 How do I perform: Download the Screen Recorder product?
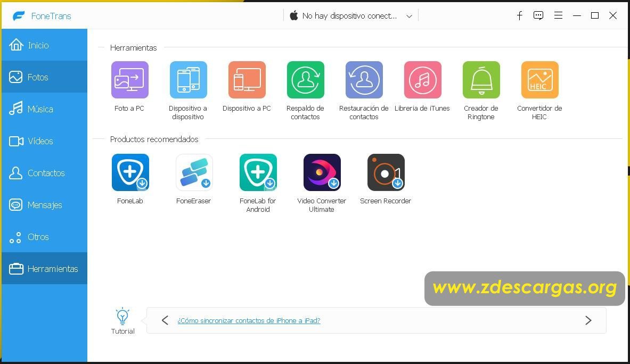pyautogui.click(x=386, y=172)
